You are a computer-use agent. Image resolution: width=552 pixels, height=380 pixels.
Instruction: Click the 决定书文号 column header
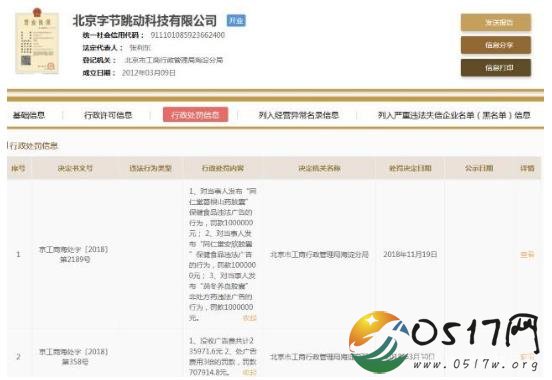point(75,168)
